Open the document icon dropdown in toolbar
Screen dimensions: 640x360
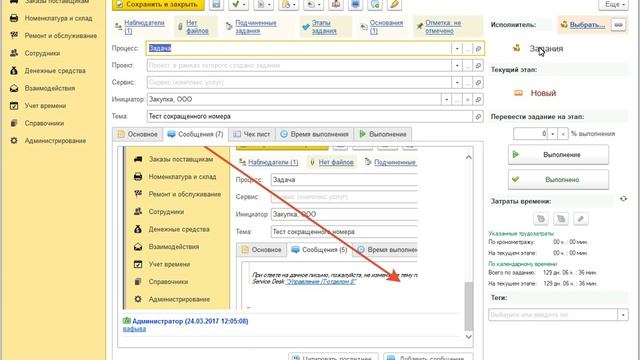pos(264,4)
